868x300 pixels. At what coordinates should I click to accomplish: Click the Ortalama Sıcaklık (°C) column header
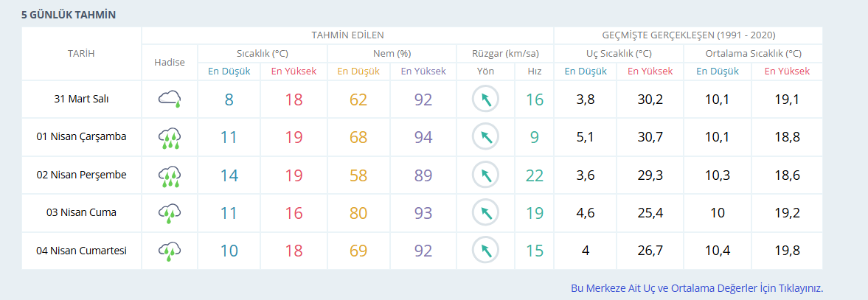pos(753,53)
